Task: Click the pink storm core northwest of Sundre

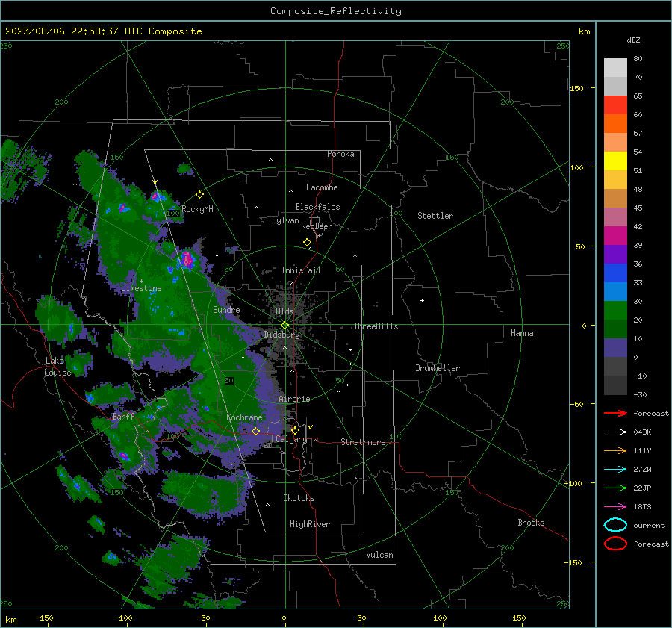Action: tap(187, 259)
